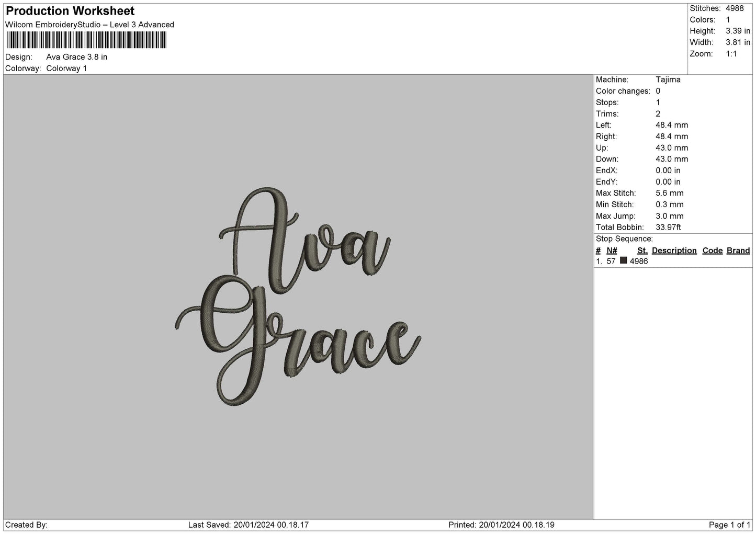Screen dimensions: 756x534
Task: Click the 'Ava Grace 3.8 in' design name
Action: pyautogui.click(x=77, y=57)
